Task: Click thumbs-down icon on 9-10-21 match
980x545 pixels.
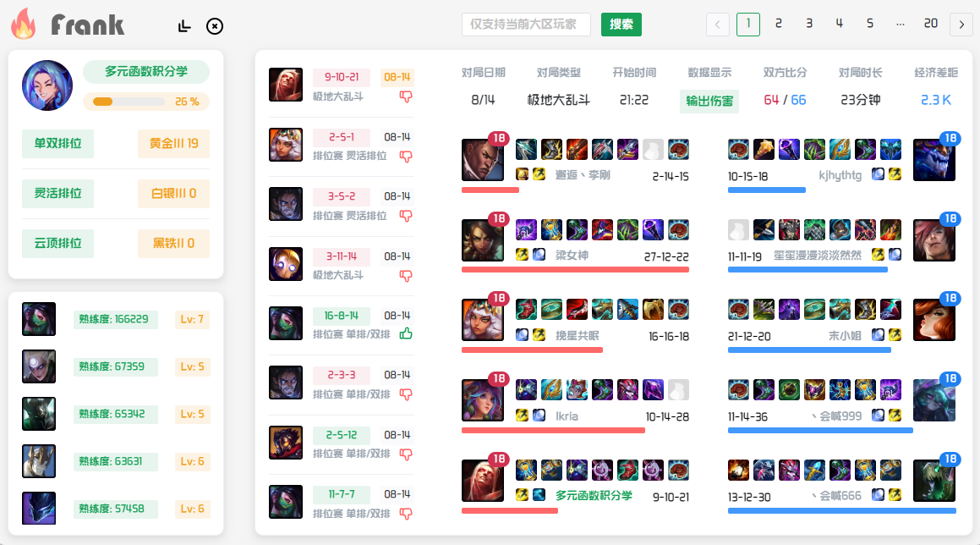Action: pos(406,96)
